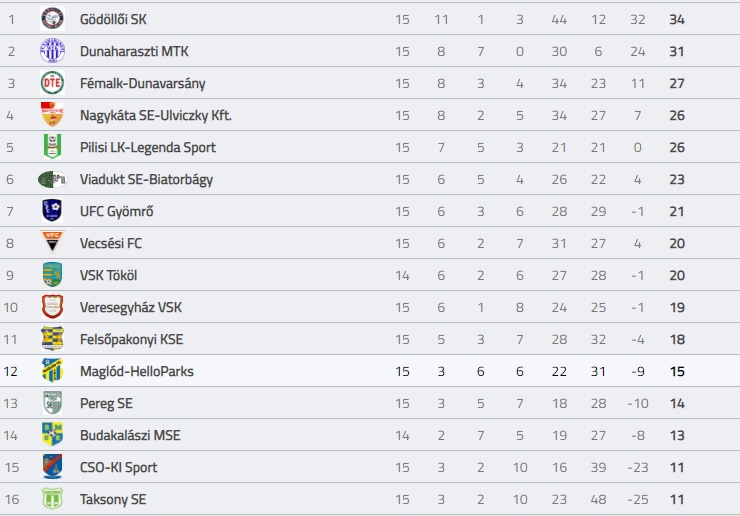Click the Nagykáta SE-Ulviczky crest

(x=52, y=115)
